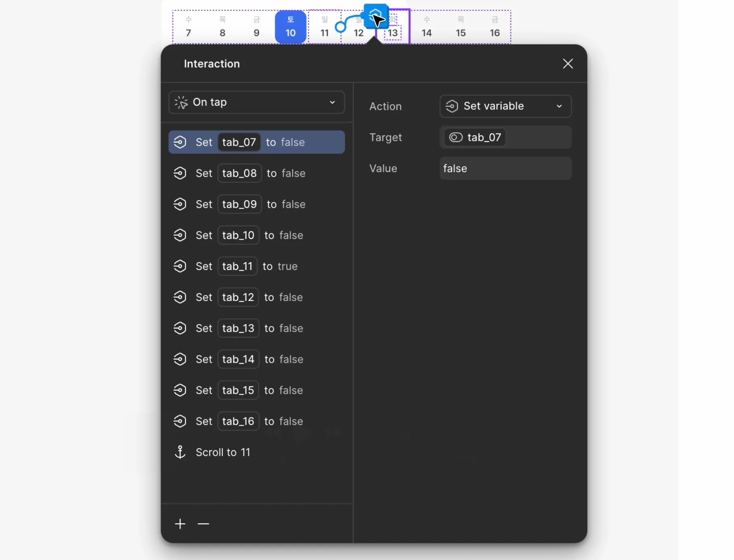Select the date tab 7

click(x=189, y=27)
